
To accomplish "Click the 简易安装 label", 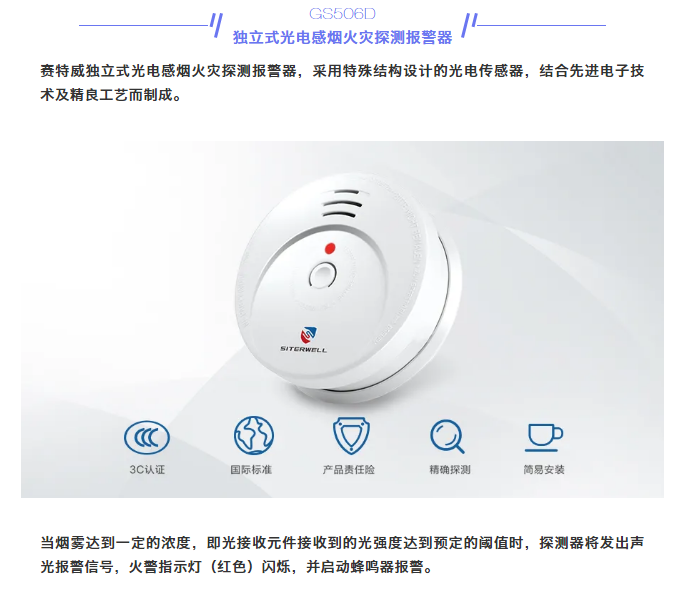I will [544, 470].
